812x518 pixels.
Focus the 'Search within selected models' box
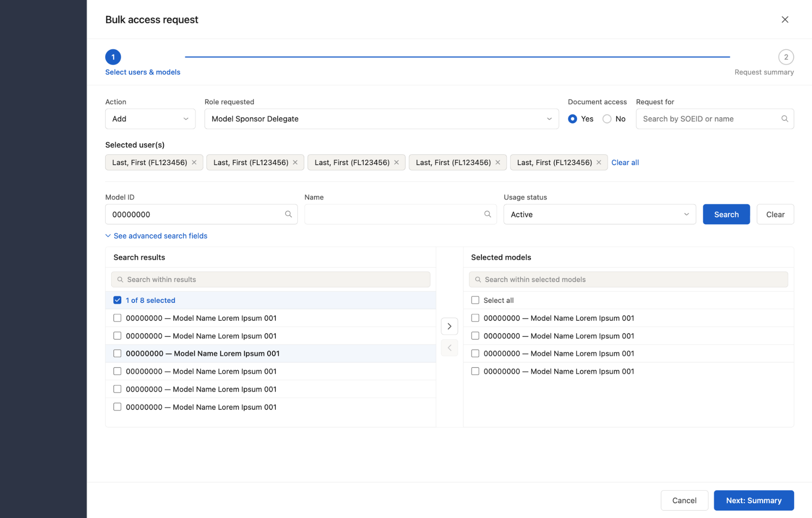(628, 279)
